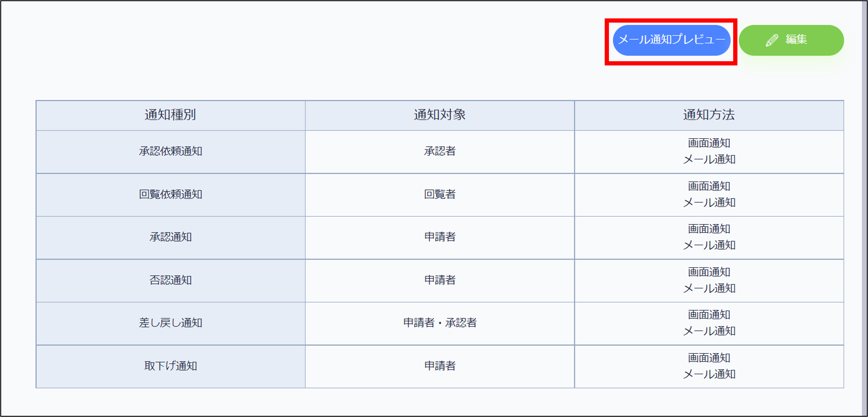Image resolution: width=868 pixels, height=417 pixels.
Task: Click the 承認依頼通知 row label
Action: 170,151
